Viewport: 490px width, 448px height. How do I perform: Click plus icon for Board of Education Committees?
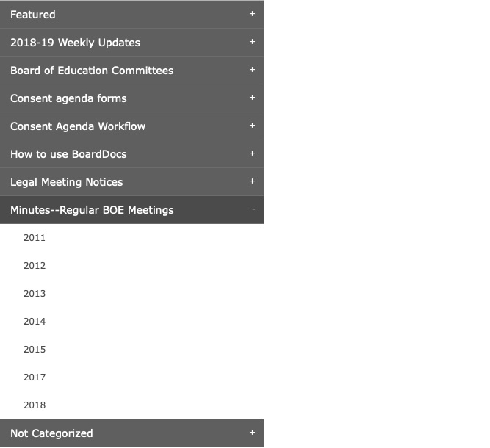point(252,69)
